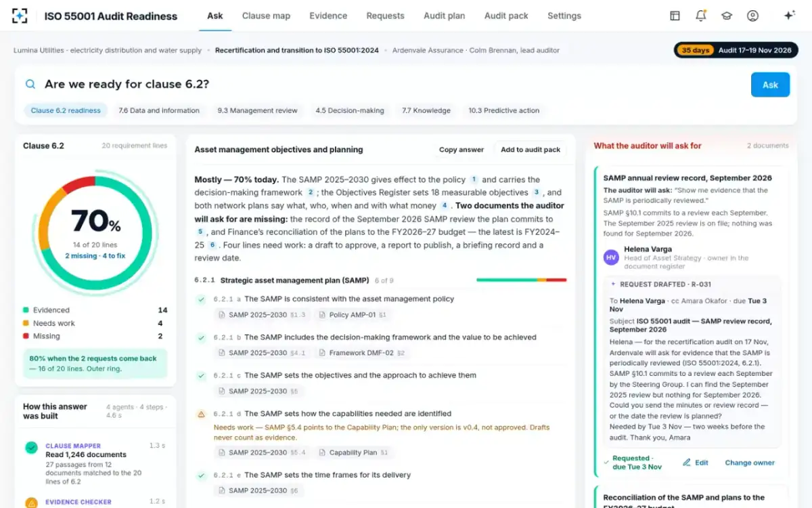Screen dimensions: 812x508
Task: Click the pencil icon beside Edit
Action: 687,463
